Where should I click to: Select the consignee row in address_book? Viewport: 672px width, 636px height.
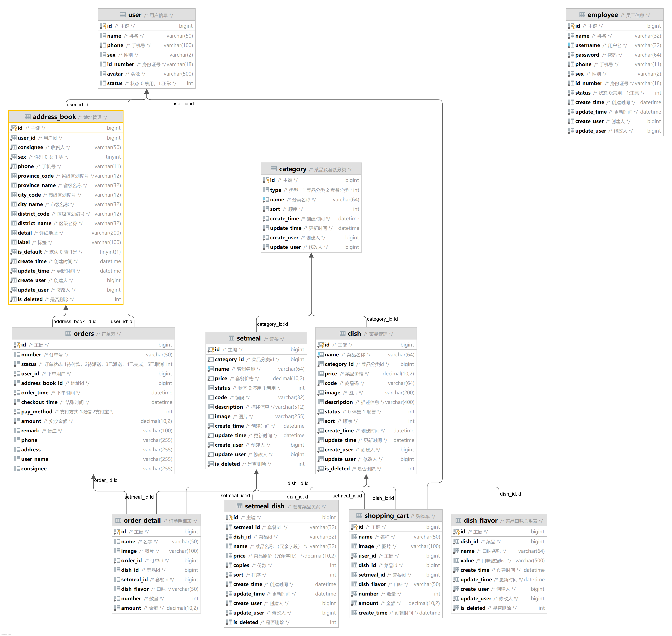coord(30,147)
